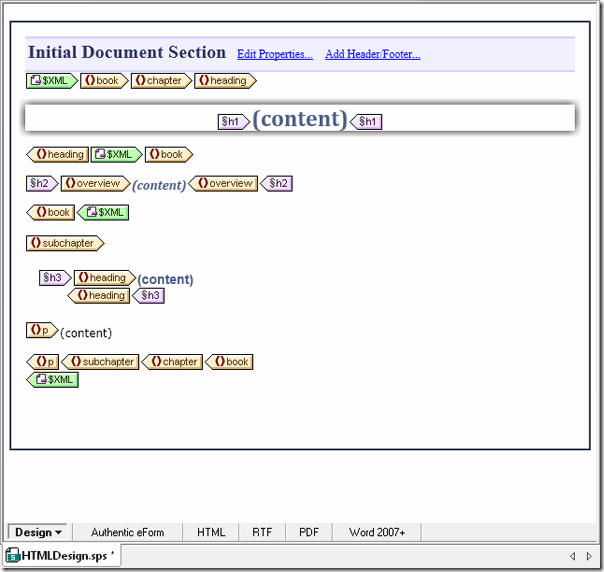
Task: Click the opening p tag
Action: pos(42,330)
